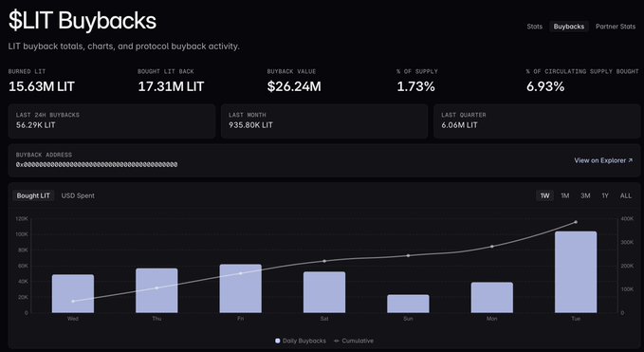
Task: Click the 17.31M LIT bought back value
Action: (x=171, y=86)
